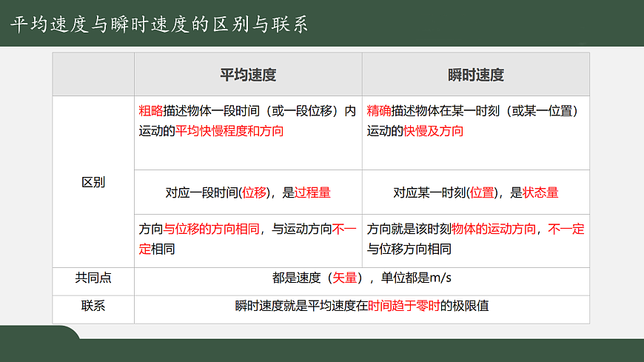The height and width of the screenshot is (362, 644).
Task: Click the red word 粗略
Action: tap(151, 111)
